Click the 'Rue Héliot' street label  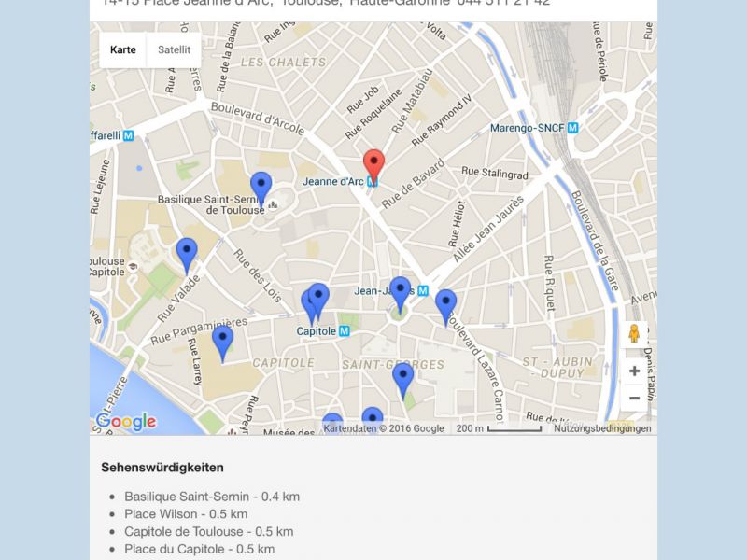[457, 224]
